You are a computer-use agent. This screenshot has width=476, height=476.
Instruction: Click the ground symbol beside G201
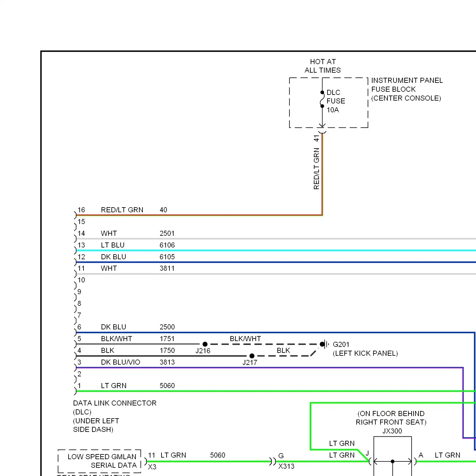coord(324,344)
